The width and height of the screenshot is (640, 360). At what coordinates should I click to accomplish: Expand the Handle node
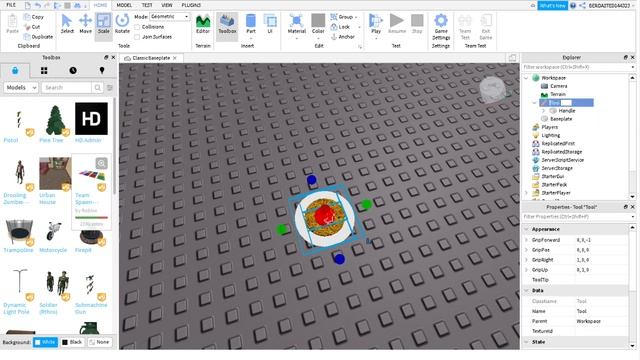coord(543,111)
